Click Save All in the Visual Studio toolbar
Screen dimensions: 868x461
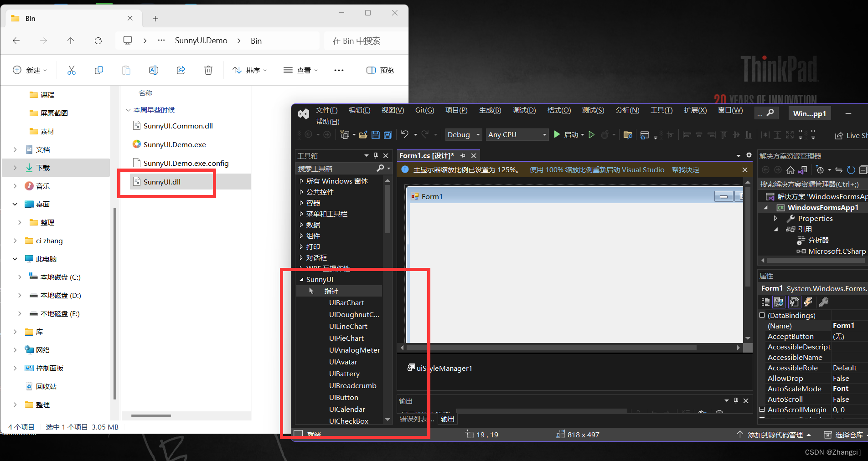pyautogui.click(x=388, y=135)
